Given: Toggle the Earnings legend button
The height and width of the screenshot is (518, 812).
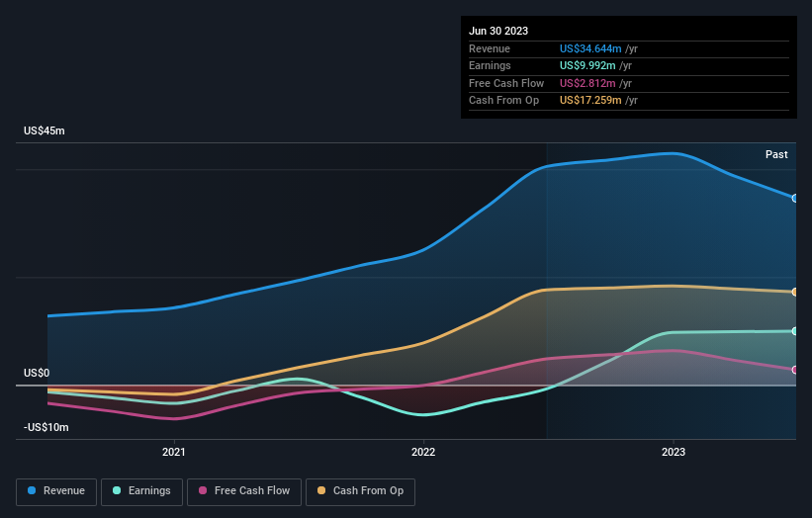Looking at the screenshot, I should tap(141, 491).
